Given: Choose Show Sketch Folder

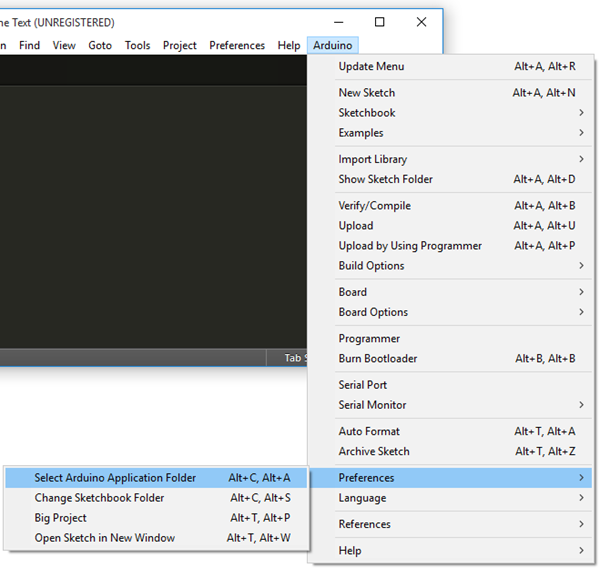Looking at the screenshot, I should pos(386,179).
